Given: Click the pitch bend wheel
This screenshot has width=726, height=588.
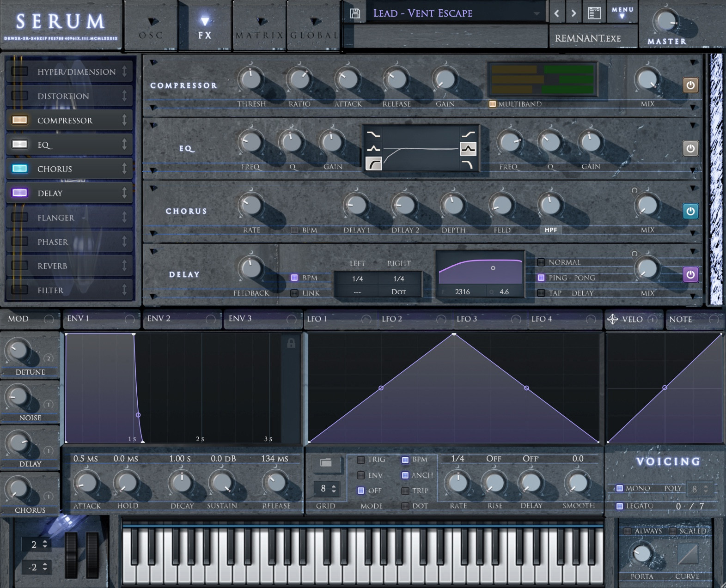Looking at the screenshot, I should click(71, 555).
